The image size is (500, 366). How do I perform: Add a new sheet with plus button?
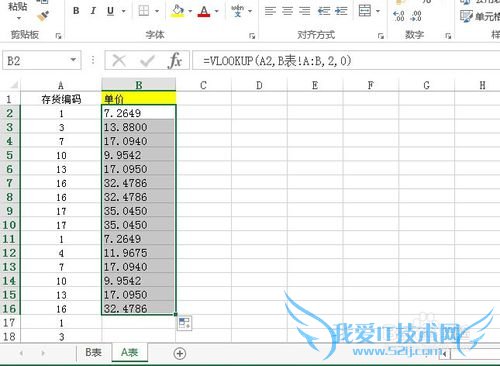pyautogui.click(x=180, y=353)
